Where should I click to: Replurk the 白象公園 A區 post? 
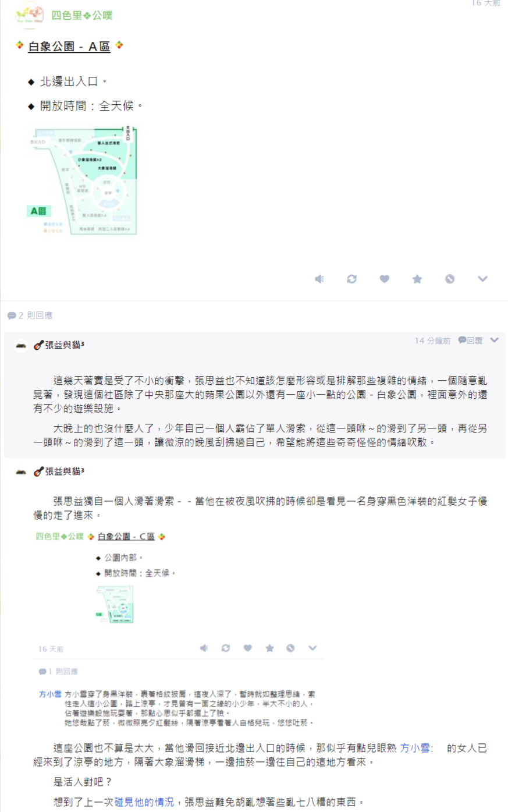click(352, 279)
